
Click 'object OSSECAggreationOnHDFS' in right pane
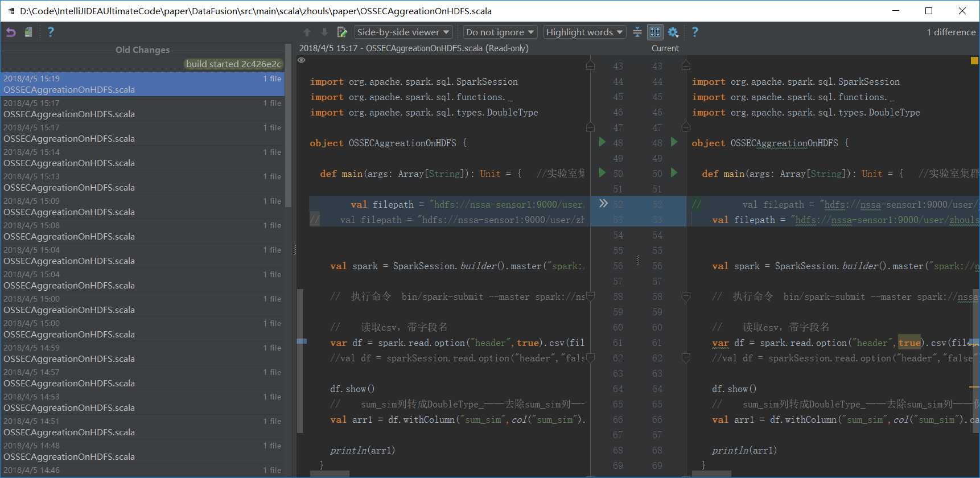(x=765, y=143)
